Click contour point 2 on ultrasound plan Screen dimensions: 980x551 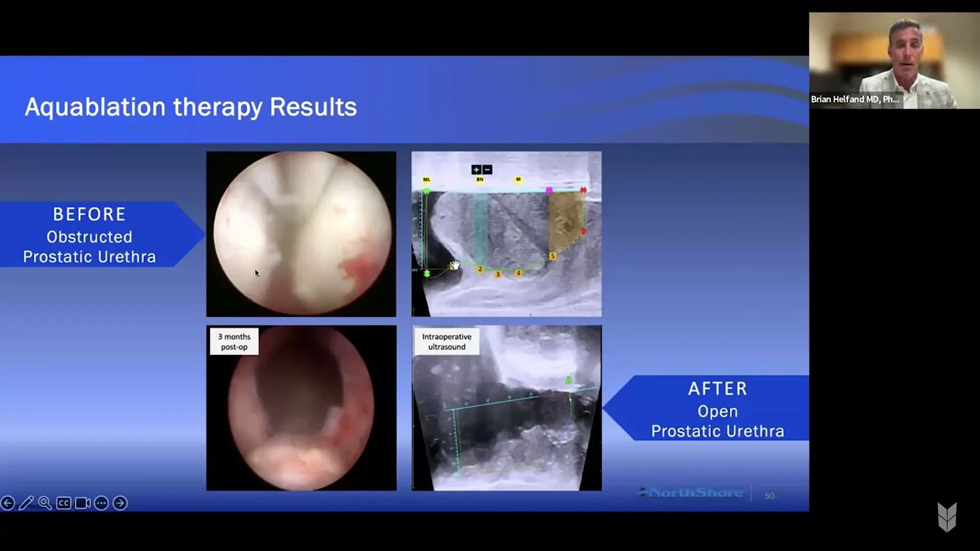(x=480, y=269)
